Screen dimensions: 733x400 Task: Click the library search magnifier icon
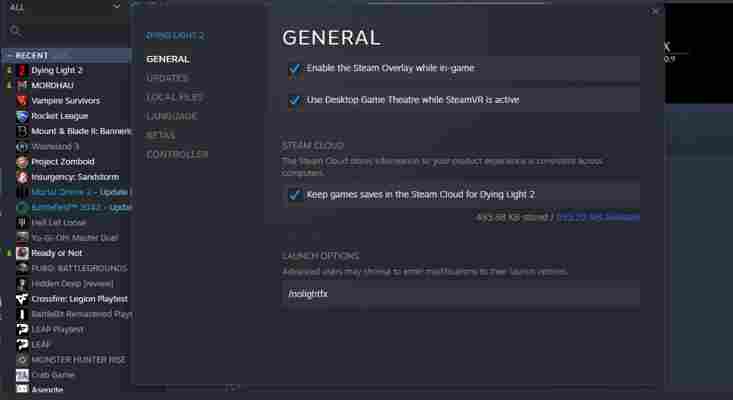tap(15, 31)
